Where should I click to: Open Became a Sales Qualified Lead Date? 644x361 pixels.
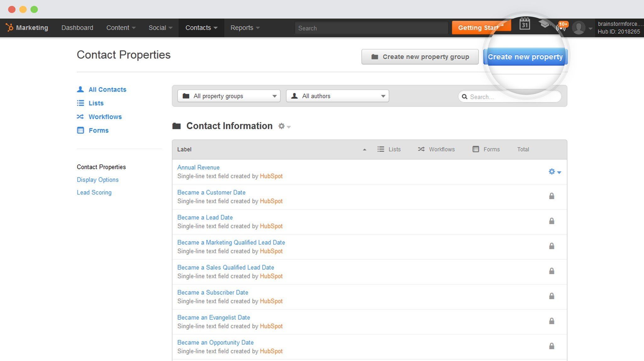225,267
